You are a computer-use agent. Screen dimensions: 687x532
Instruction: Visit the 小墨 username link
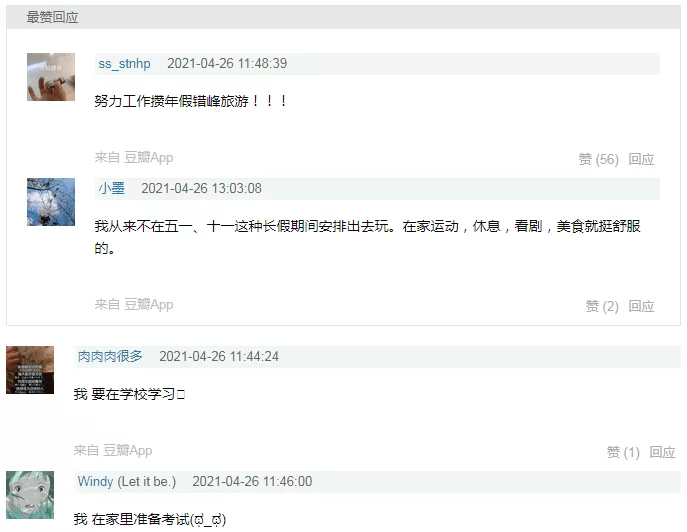(111, 188)
